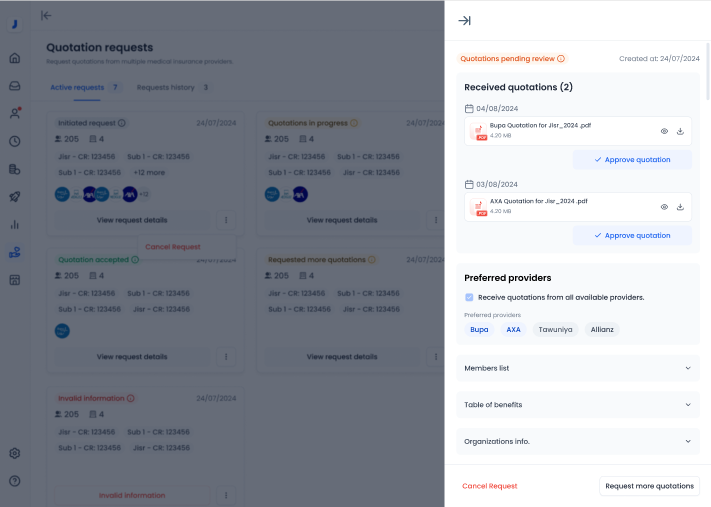Screen dimensions: 711x507
Task: Preview the AXA Quotation with eye icon
Action: click(664, 207)
